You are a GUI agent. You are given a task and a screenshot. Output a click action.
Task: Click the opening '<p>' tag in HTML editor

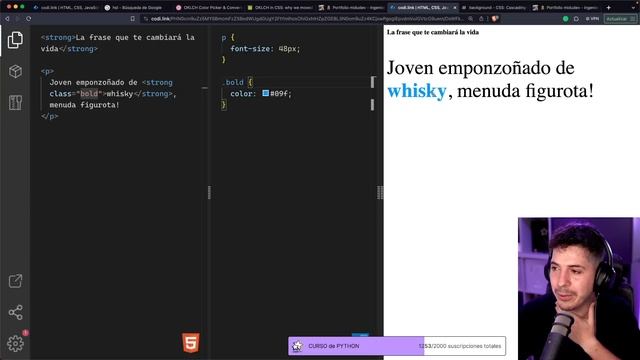[47, 71]
